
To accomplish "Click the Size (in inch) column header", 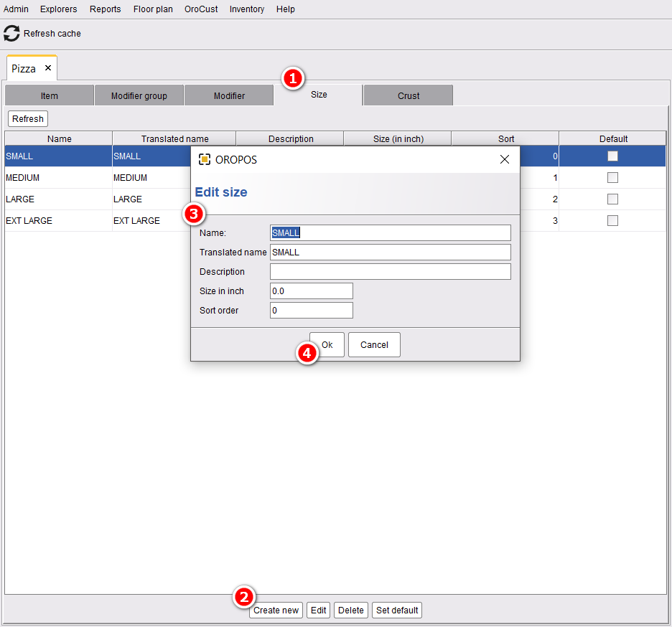I will [x=398, y=138].
